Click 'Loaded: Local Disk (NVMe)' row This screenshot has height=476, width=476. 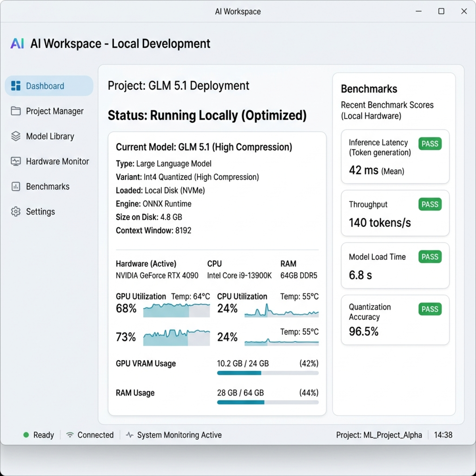click(160, 190)
